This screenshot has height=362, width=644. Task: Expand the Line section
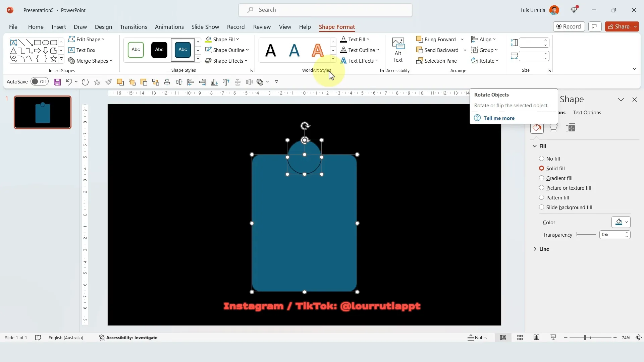(541, 249)
